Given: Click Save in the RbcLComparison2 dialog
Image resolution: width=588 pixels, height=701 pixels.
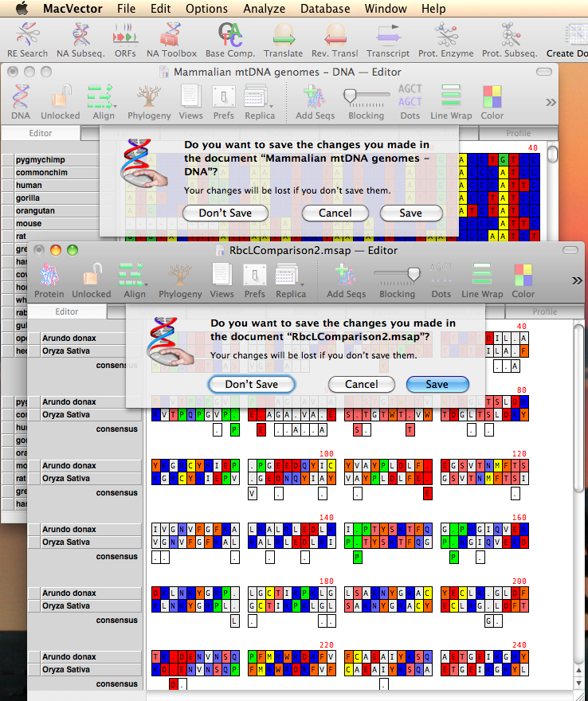Looking at the screenshot, I should pos(437,384).
